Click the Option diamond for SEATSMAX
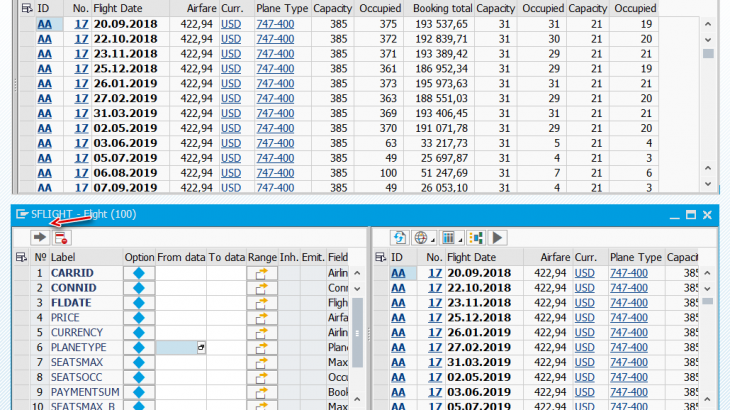730x410 pixels. pos(139,363)
